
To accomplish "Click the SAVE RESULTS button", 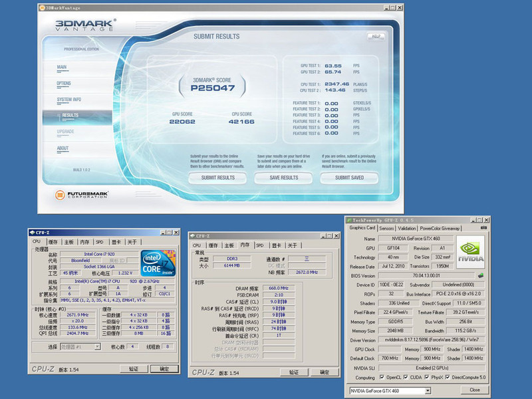I will [284, 178].
